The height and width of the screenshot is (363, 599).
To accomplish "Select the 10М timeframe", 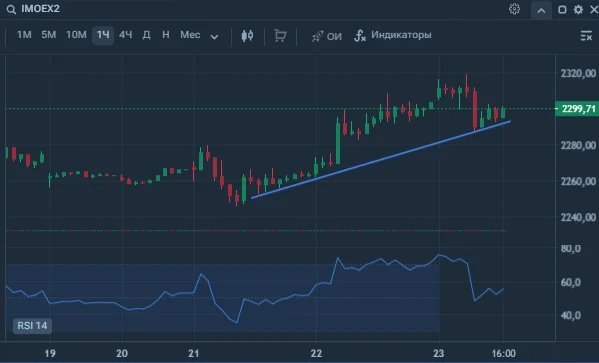I will point(76,35).
